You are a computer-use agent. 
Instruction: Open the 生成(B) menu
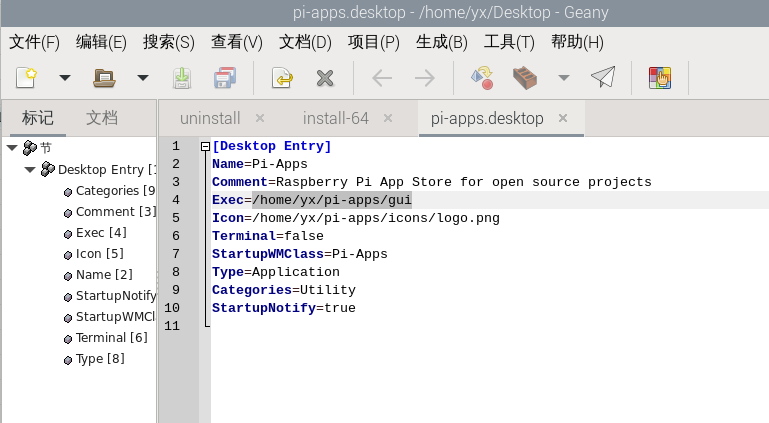441,42
